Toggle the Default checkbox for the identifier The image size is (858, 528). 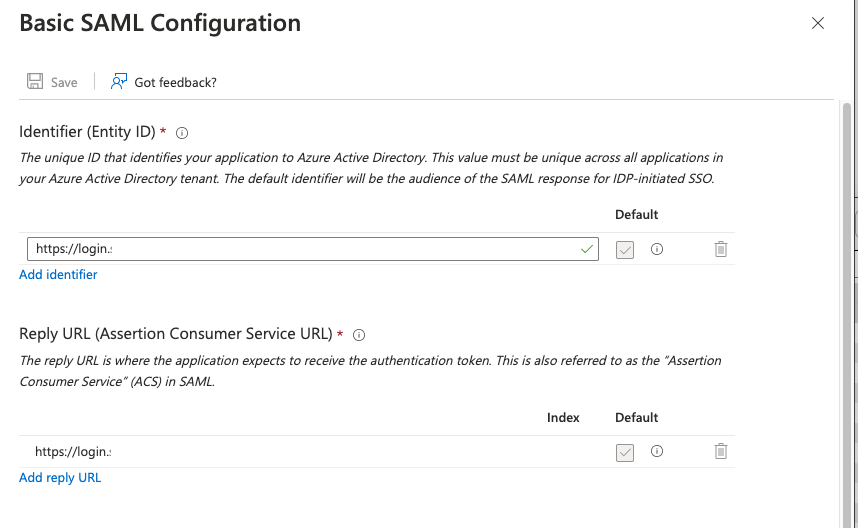(x=625, y=249)
